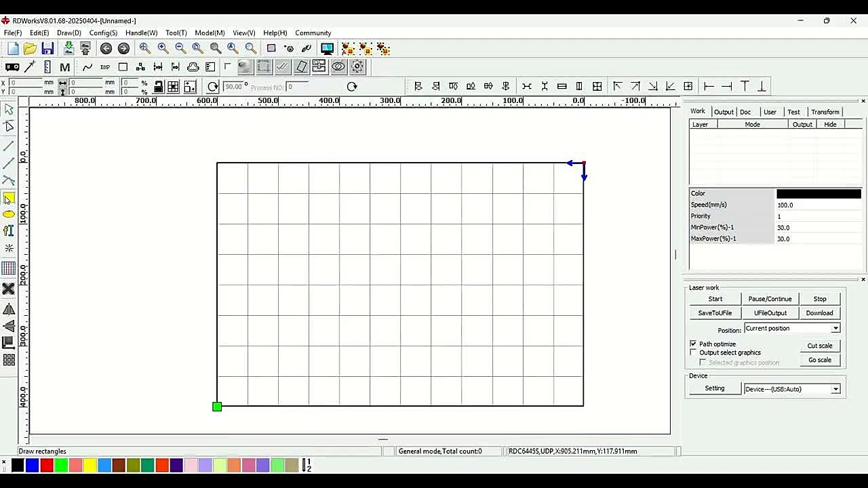This screenshot has width=868, height=488.
Task: Switch to the Transform tab
Action: [825, 112]
